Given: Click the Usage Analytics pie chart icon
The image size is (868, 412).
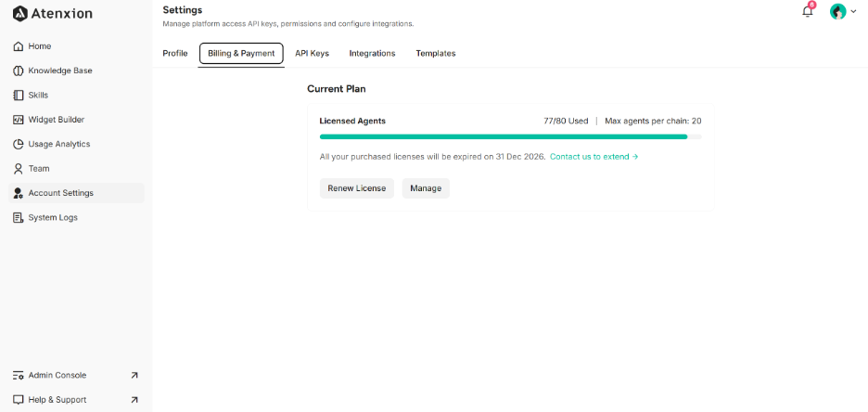Looking at the screenshot, I should pos(19,144).
